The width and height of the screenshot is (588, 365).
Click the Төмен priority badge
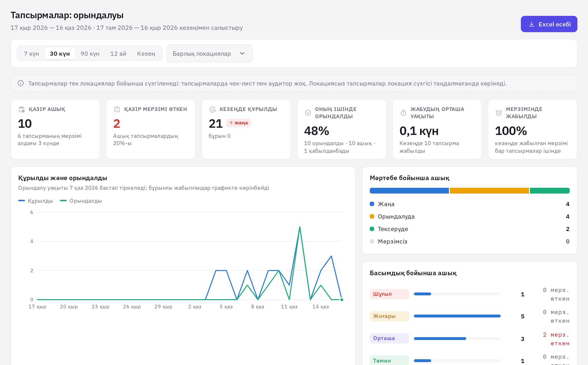tap(389, 360)
